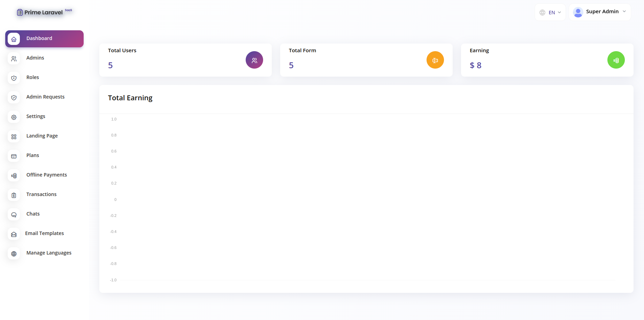Go to Offline Payments
The width and height of the screenshot is (644, 320).
click(44, 175)
